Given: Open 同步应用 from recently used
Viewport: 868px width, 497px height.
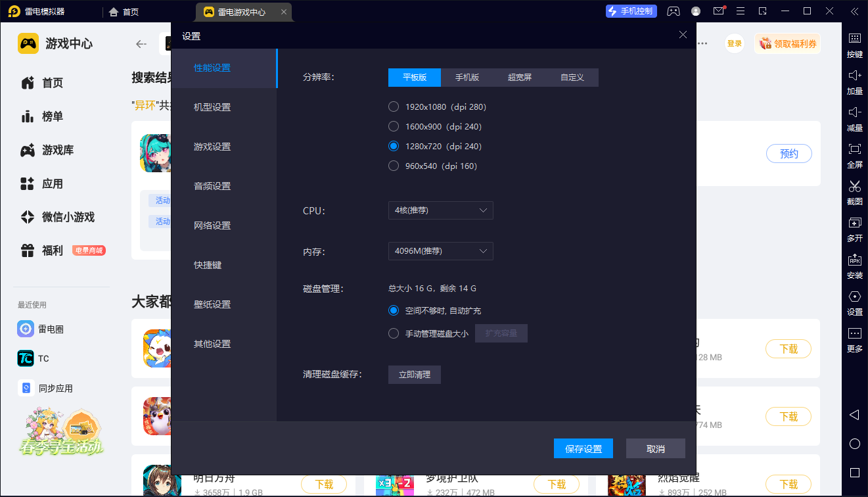Looking at the screenshot, I should (x=45, y=389).
